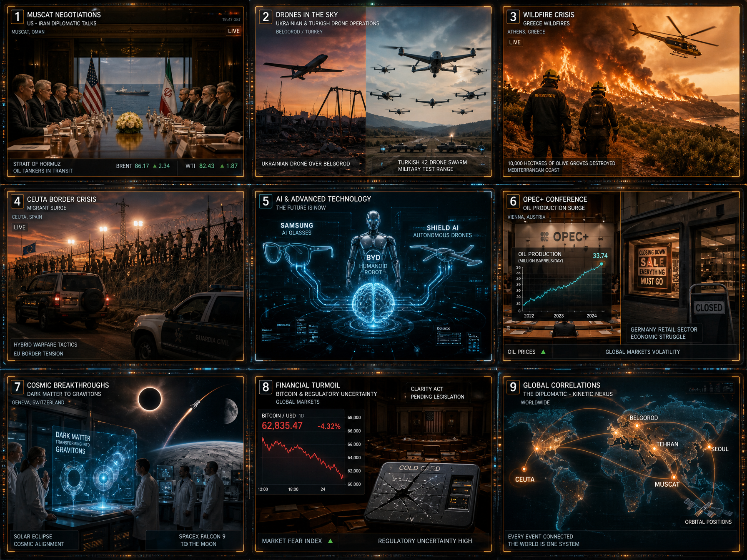Click the LIVE badge in Ceuta Border Crisis panel
The height and width of the screenshot is (560, 747).
point(20,227)
